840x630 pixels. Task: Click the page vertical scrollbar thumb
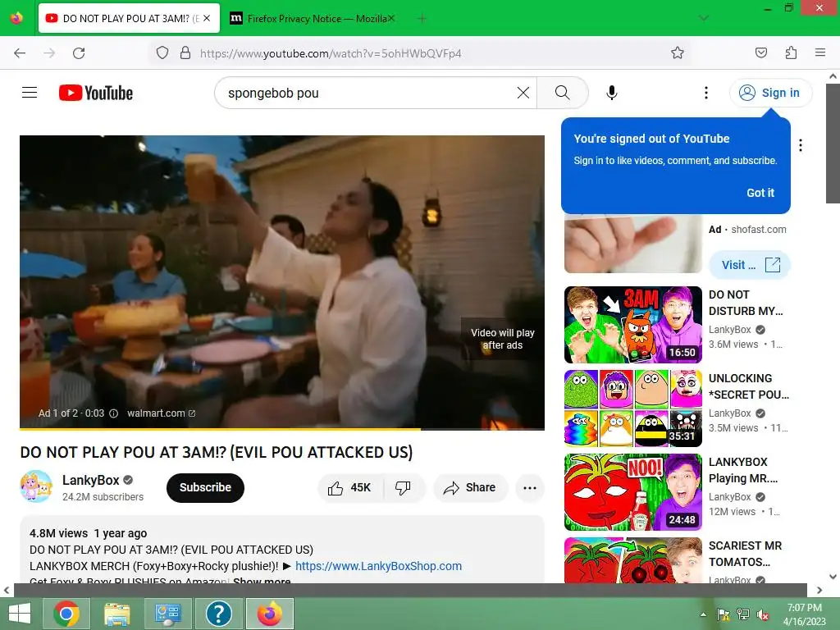tap(833, 143)
